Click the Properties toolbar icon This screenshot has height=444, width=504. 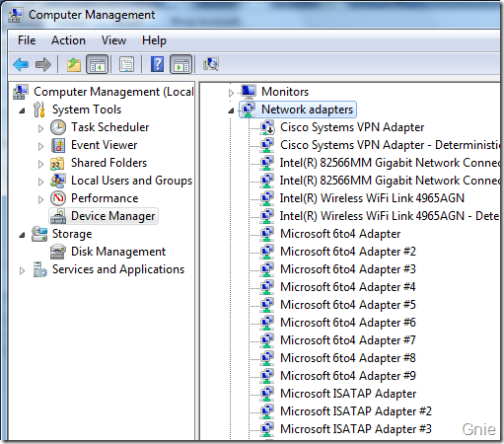click(126, 64)
